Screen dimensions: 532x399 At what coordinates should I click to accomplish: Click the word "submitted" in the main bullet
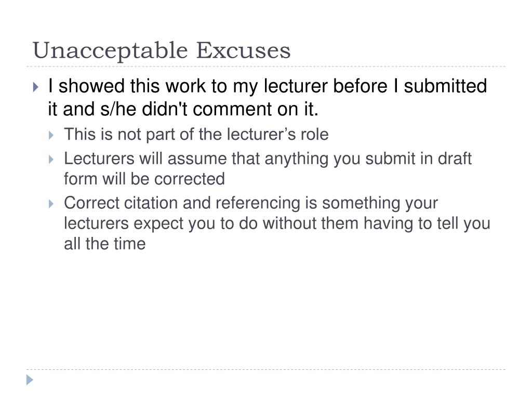coord(445,86)
